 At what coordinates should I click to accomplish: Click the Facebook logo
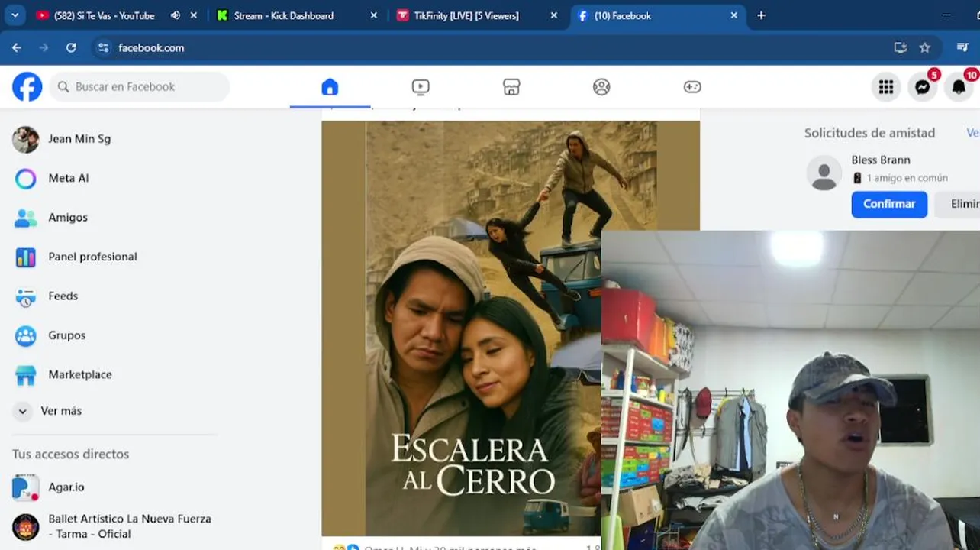pyautogui.click(x=27, y=87)
